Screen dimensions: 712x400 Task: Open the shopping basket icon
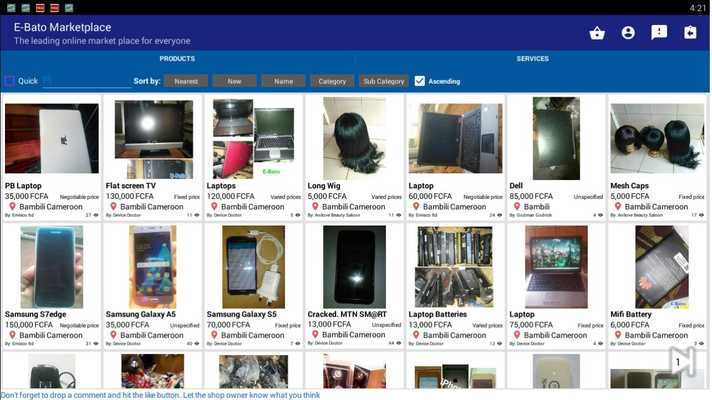pyautogui.click(x=597, y=33)
